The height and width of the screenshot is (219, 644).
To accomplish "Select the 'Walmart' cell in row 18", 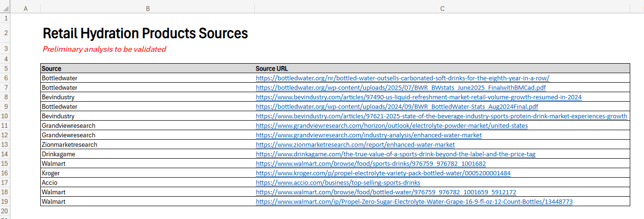I will (x=148, y=192).
